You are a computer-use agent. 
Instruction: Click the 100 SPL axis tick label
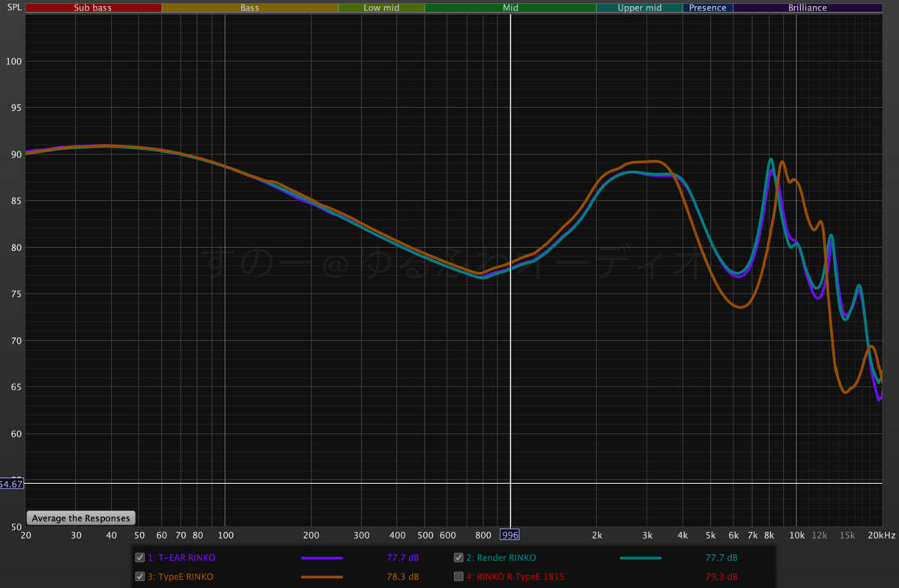pos(15,61)
